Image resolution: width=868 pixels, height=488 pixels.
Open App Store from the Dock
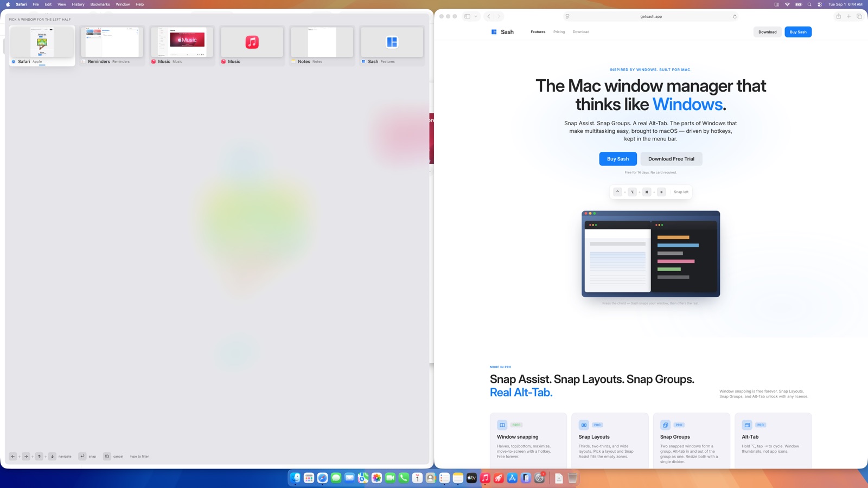tap(512, 478)
